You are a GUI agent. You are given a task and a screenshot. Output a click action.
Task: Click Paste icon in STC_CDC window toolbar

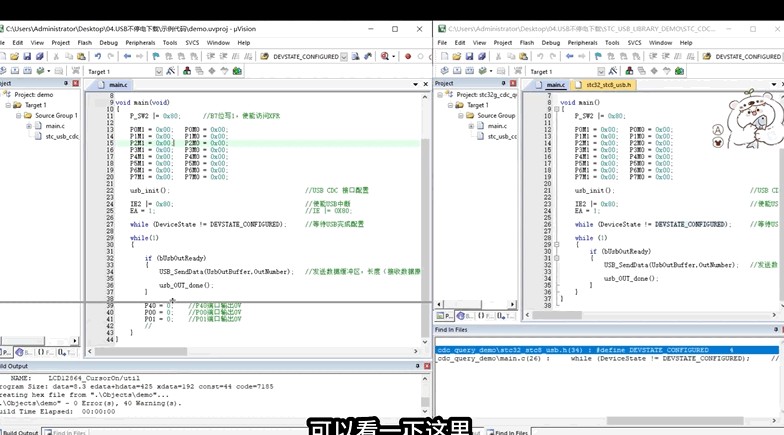524,56
